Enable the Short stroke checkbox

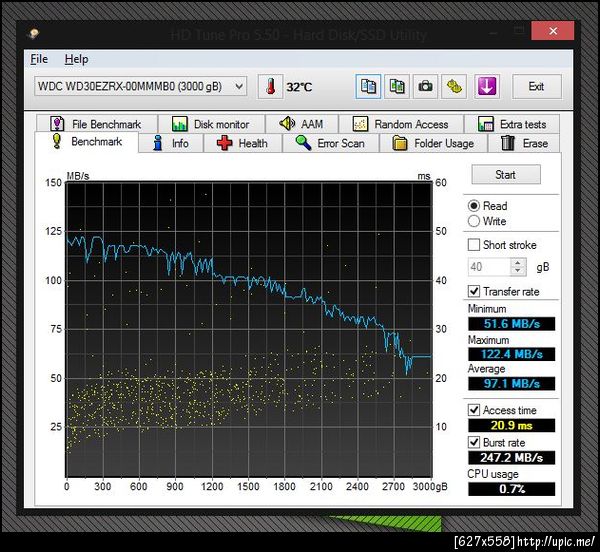[x=474, y=245]
